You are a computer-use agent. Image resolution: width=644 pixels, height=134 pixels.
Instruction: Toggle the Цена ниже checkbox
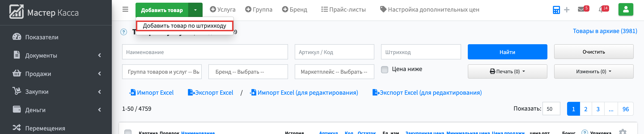click(385, 69)
